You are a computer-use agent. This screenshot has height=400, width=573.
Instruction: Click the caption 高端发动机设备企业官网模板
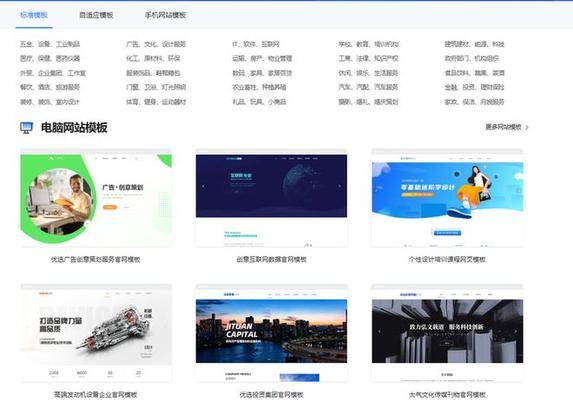96,395
